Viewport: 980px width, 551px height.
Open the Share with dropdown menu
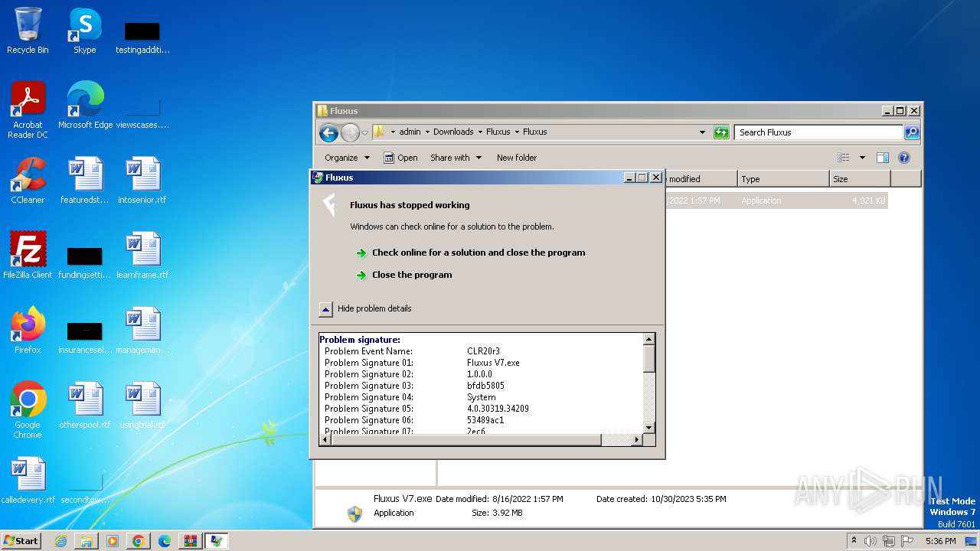click(x=456, y=158)
